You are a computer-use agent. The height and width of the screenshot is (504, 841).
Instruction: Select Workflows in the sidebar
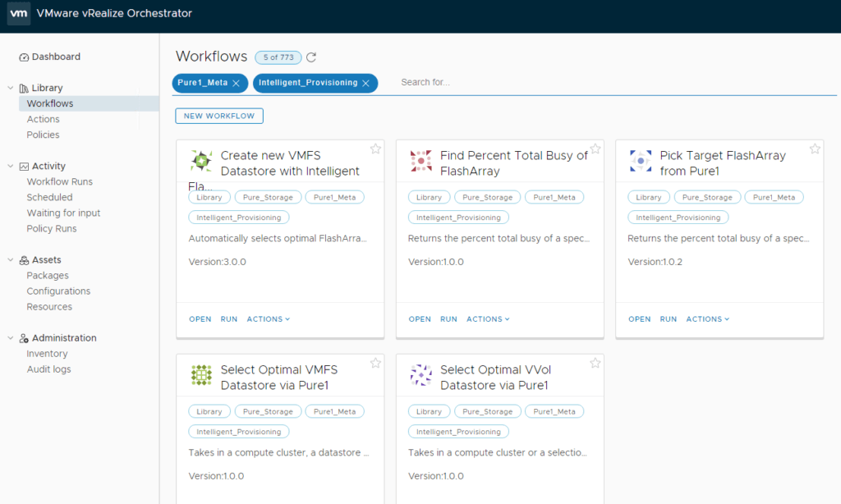coord(89,103)
